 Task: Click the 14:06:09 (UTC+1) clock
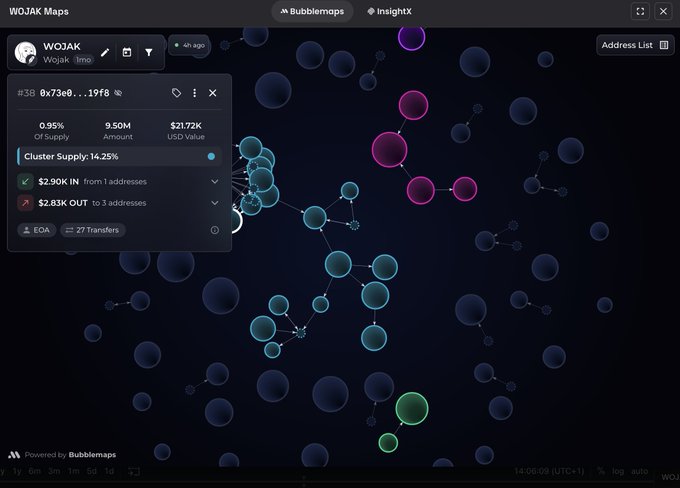click(x=549, y=471)
